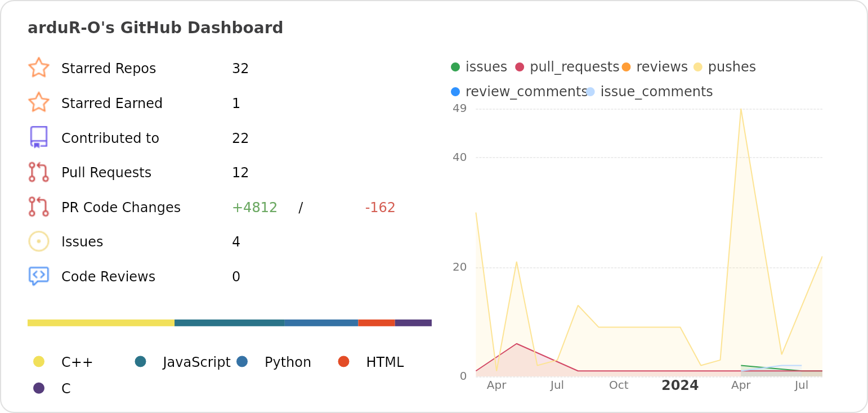Click the HTML language label

click(x=385, y=362)
